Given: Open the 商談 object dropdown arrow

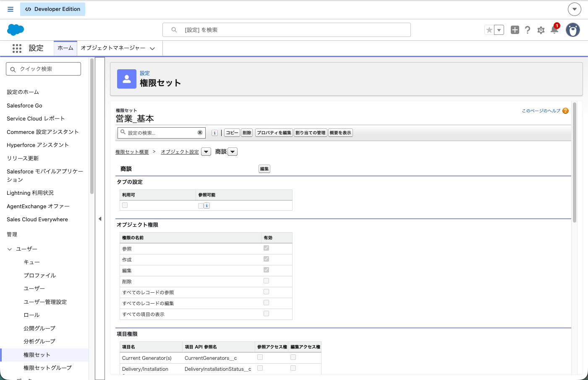Looking at the screenshot, I should 233,152.
